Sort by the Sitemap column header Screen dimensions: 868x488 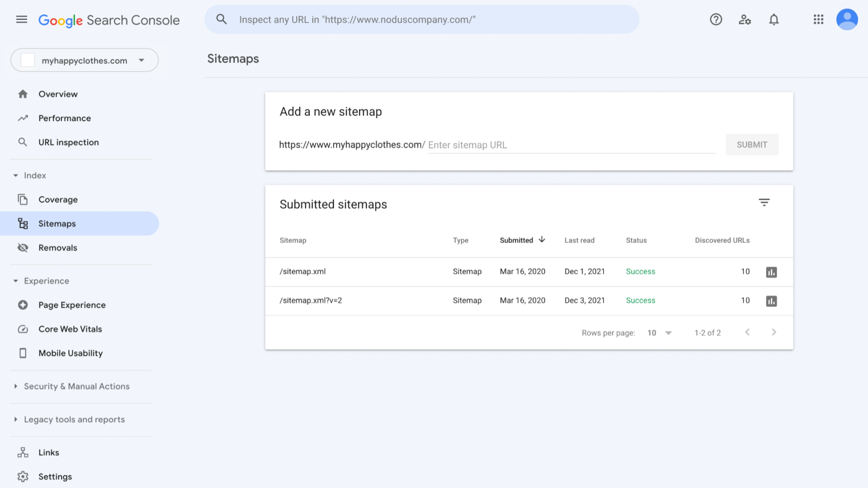[x=292, y=240]
